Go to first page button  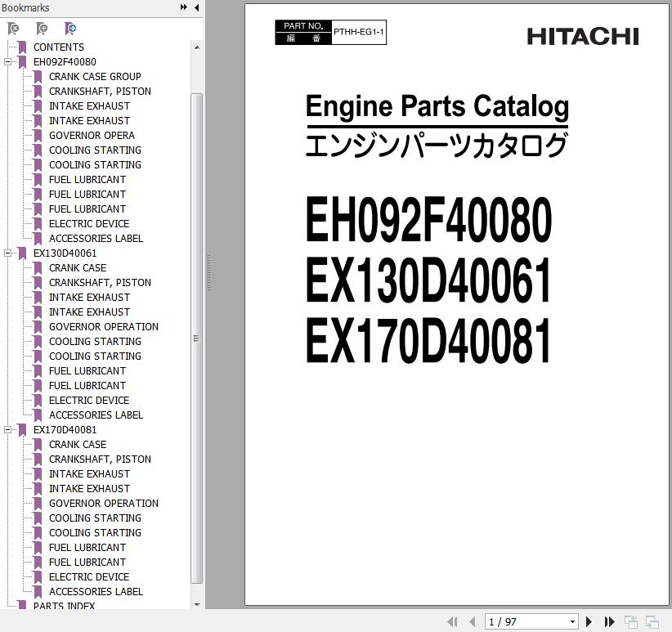coord(452,621)
